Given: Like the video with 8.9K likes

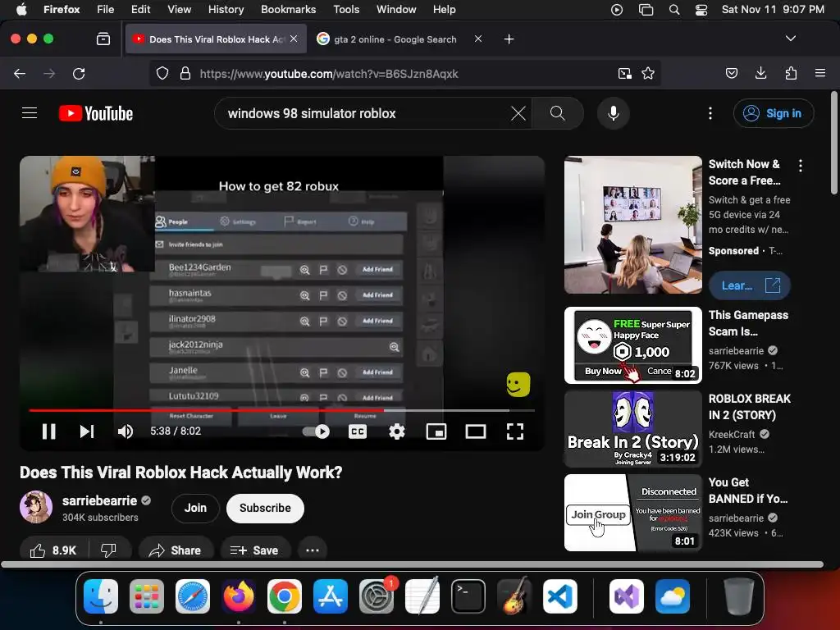Looking at the screenshot, I should click(53, 550).
